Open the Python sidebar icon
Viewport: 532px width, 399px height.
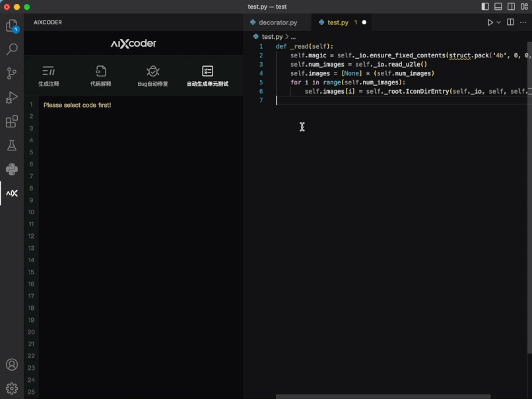pyautogui.click(x=12, y=169)
